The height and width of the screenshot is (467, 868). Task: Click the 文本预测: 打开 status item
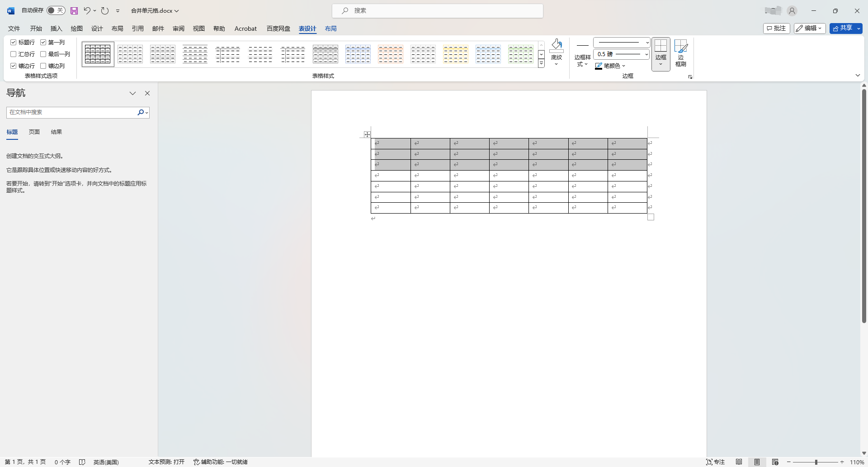[x=166, y=462]
